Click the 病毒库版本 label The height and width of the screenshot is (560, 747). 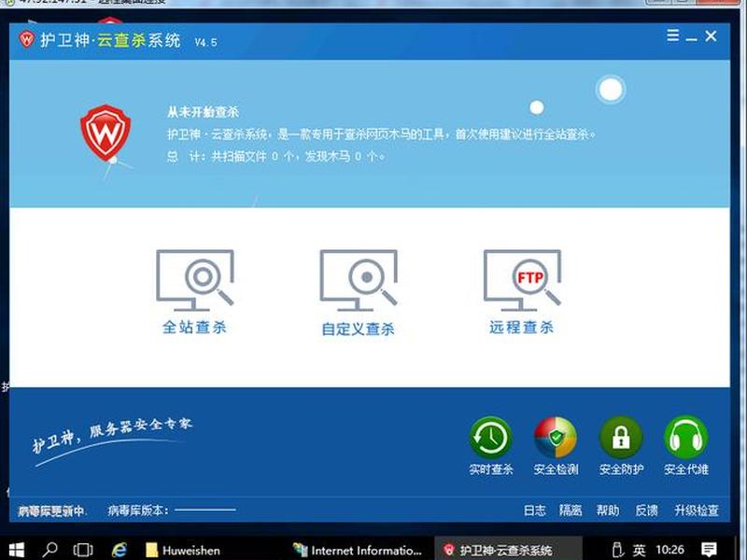tap(138, 511)
